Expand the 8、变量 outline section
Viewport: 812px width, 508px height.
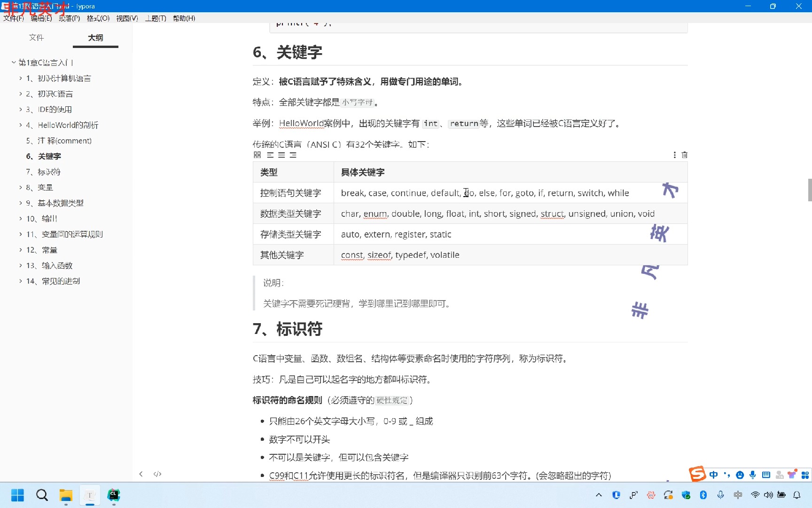click(x=20, y=187)
